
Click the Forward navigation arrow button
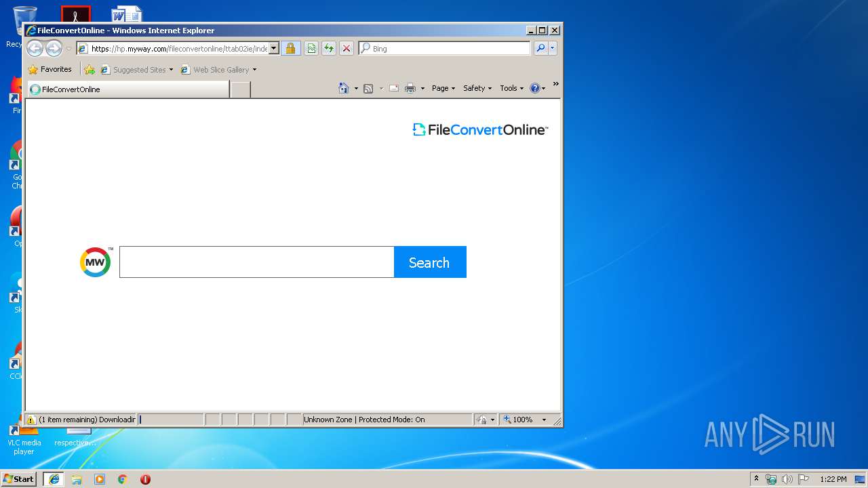(x=54, y=48)
